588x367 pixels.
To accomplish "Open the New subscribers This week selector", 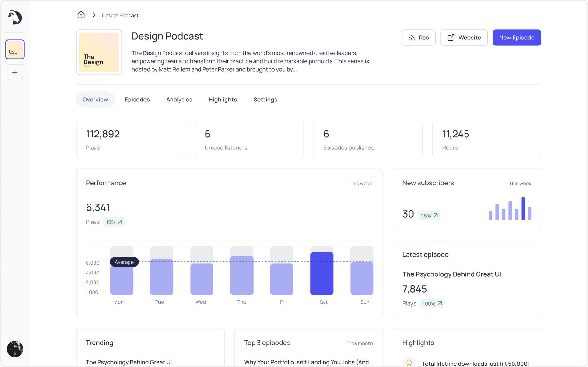I will [x=520, y=183].
